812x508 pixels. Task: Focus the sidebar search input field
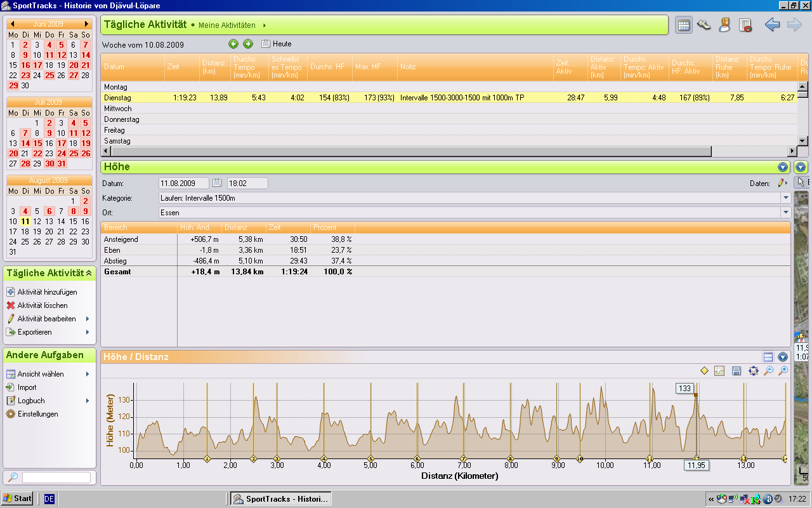pyautogui.click(x=56, y=477)
